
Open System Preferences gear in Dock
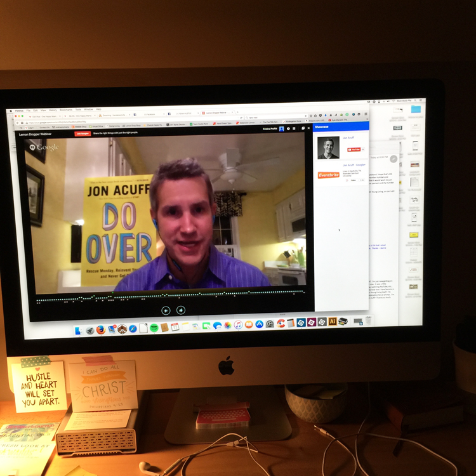[x=270, y=324]
